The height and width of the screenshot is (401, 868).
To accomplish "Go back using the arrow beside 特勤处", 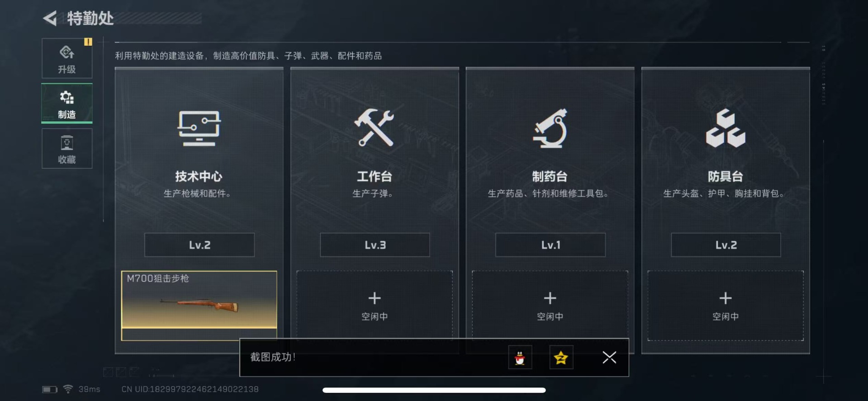I will (x=50, y=19).
